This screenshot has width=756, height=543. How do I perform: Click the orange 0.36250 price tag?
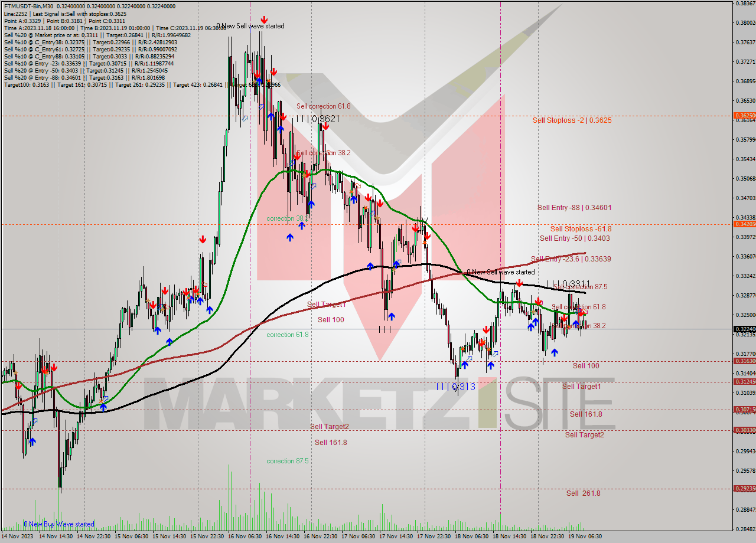pos(744,116)
